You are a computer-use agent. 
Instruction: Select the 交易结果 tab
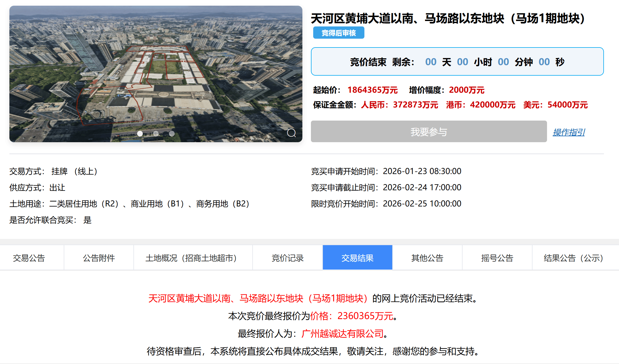(x=357, y=257)
